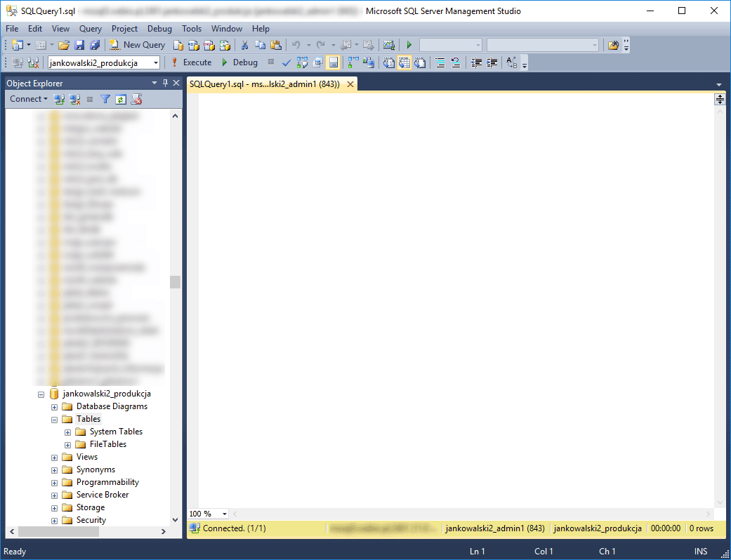Click the Disconnect icon in Object Explorer
Screen dimensions: 731x560
coord(74,99)
